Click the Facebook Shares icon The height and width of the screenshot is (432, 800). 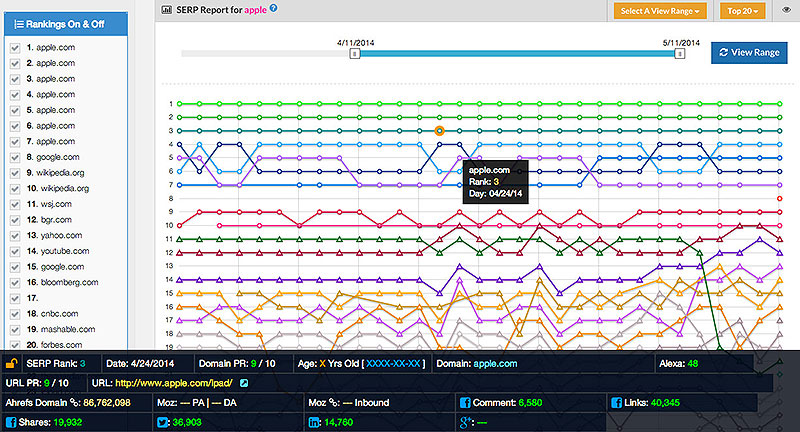pyautogui.click(x=11, y=422)
